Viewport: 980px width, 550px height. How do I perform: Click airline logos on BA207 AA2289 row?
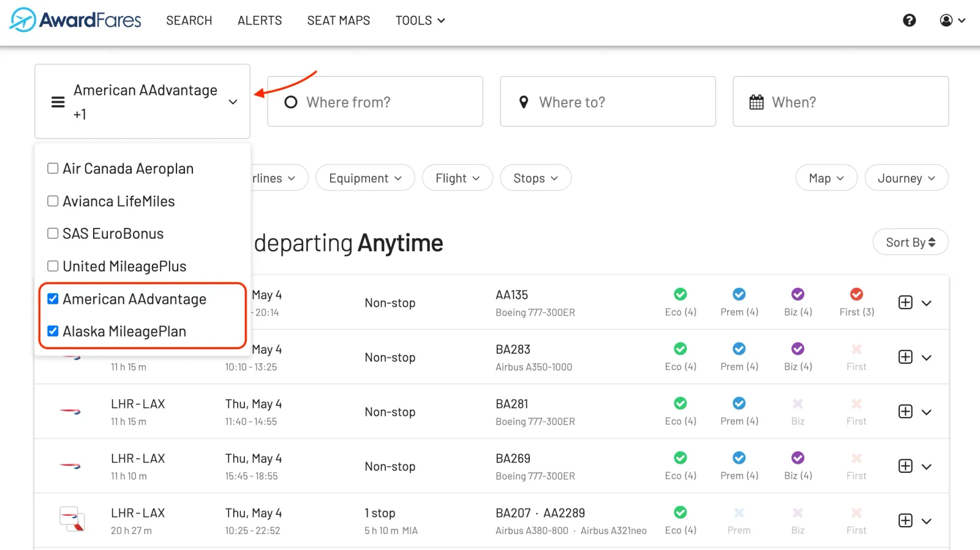(x=72, y=519)
